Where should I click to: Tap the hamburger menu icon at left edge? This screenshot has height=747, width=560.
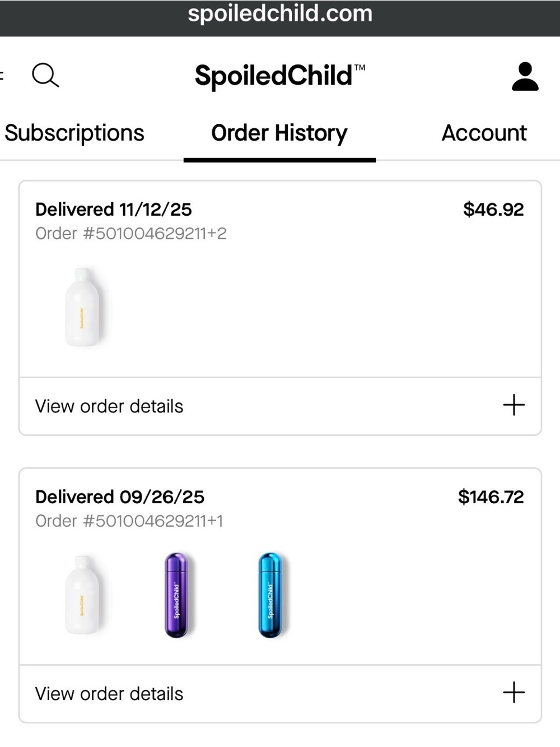tap(2, 76)
